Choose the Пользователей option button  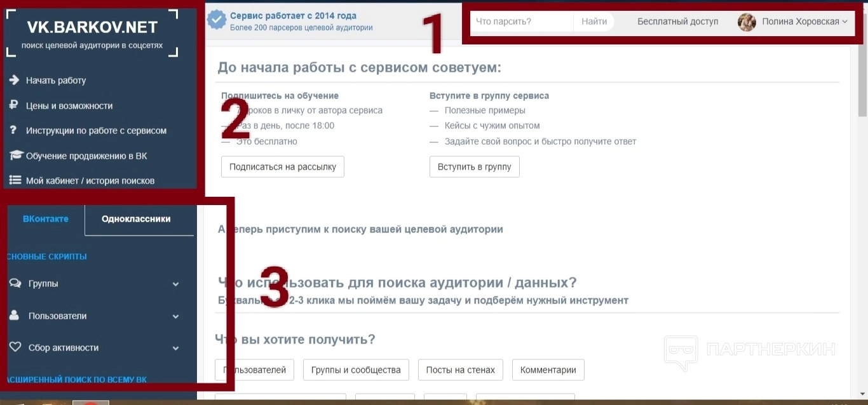254,370
